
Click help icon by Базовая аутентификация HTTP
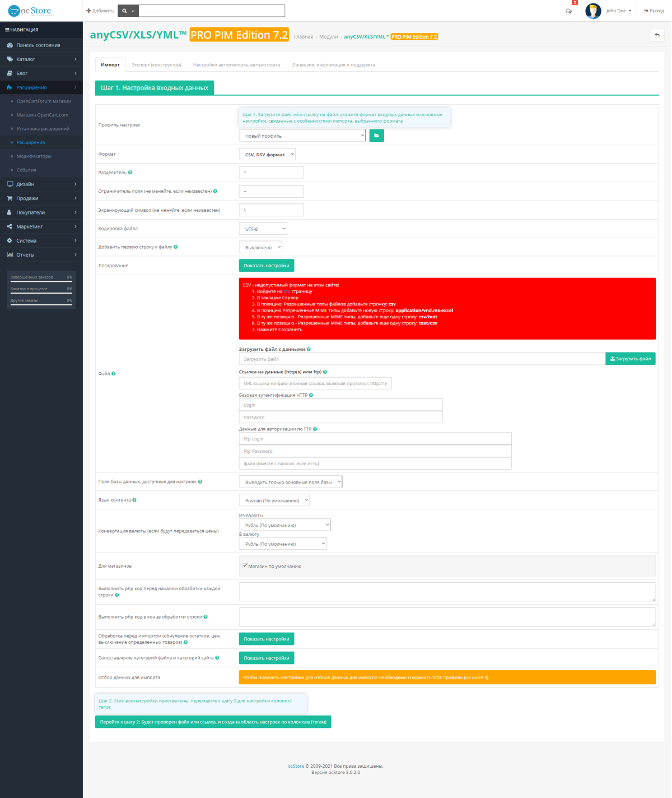pyautogui.click(x=311, y=395)
